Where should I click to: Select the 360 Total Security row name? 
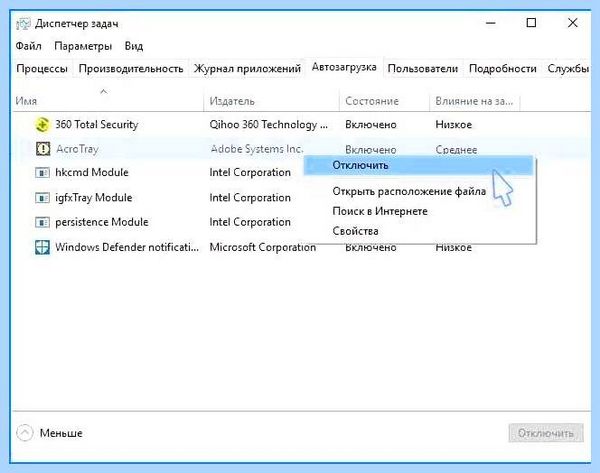(x=97, y=125)
